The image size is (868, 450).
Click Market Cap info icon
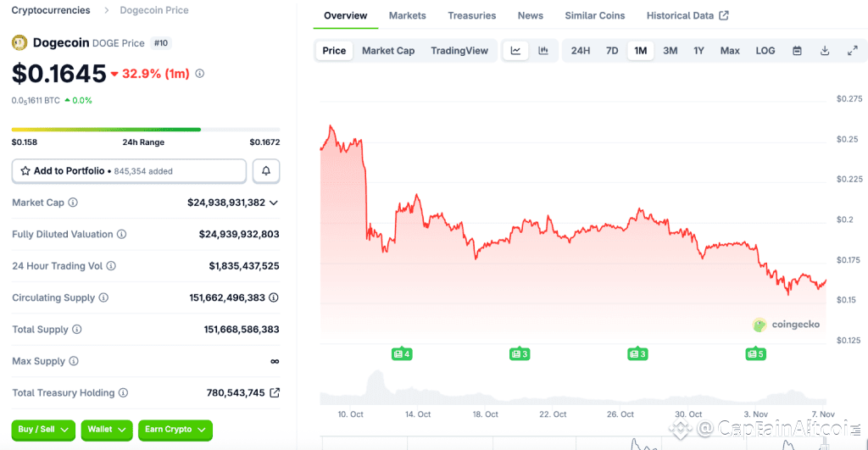click(x=73, y=203)
